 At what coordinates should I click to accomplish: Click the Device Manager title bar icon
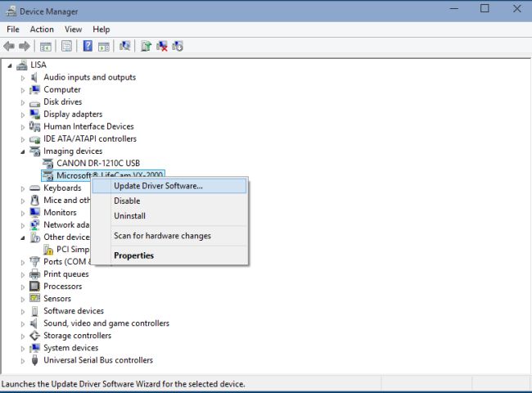point(11,11)
